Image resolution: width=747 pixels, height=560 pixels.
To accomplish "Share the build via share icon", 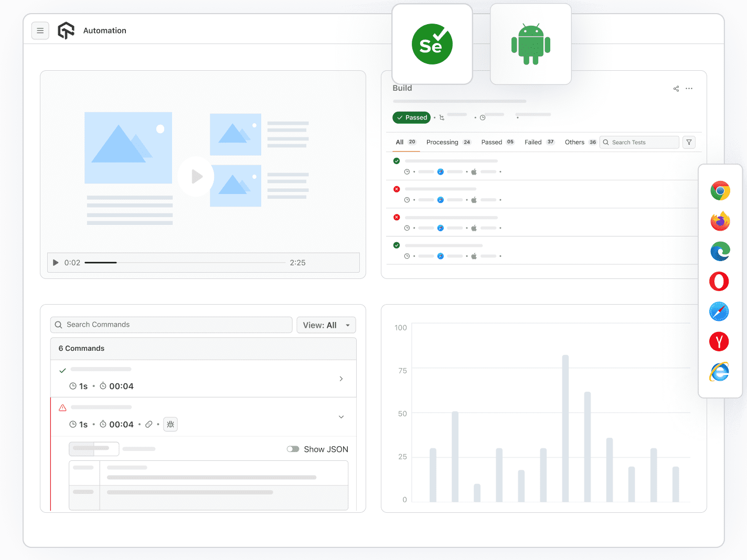I will pos(676,89).
